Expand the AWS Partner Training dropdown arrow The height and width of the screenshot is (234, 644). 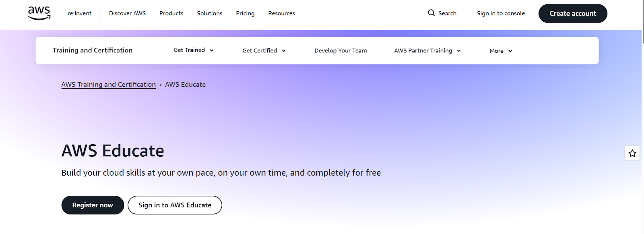pos(459,51)
